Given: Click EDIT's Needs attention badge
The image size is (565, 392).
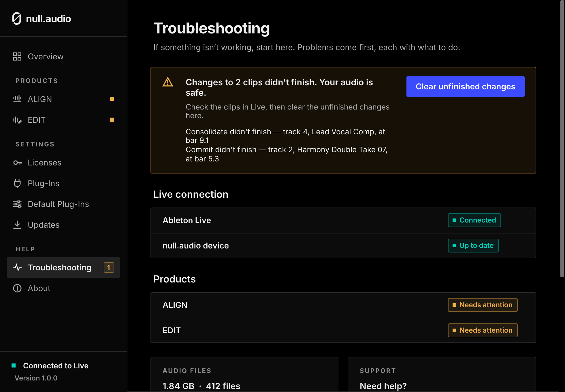Looking at the screenshot, I should 483,330.
